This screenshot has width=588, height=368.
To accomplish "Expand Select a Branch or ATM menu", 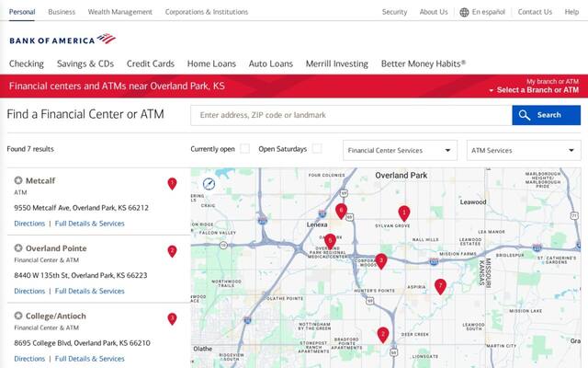I will 534,90.
